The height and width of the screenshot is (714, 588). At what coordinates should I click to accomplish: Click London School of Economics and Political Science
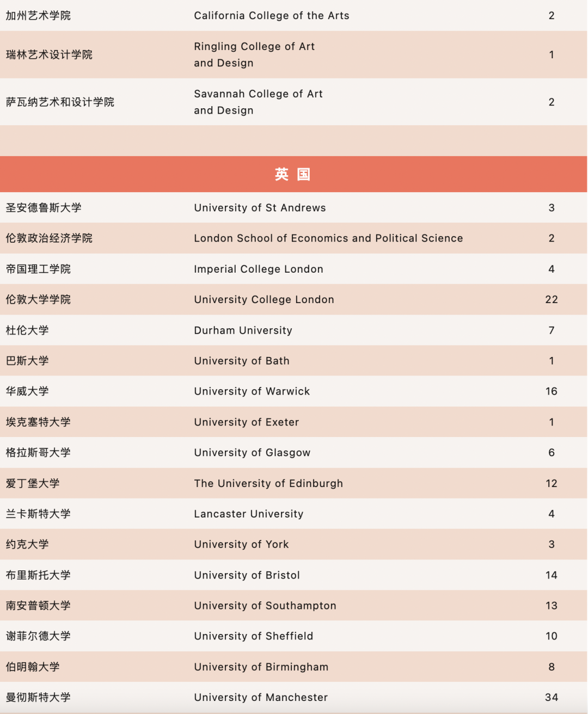[x=328, y=238]
